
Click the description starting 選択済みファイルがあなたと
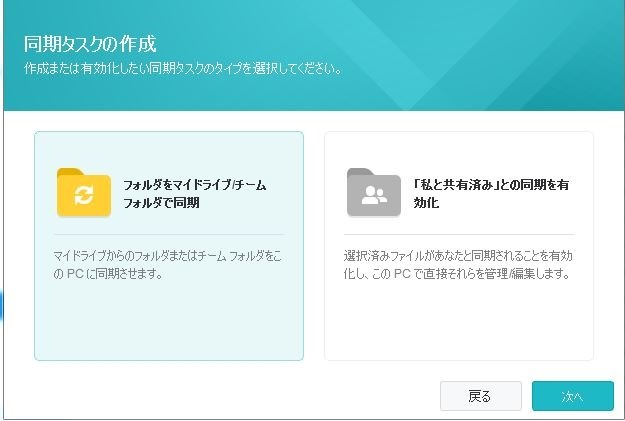pos(458,265)
